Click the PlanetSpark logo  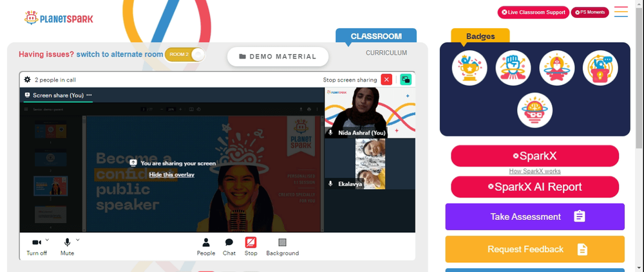pos(59,18)
